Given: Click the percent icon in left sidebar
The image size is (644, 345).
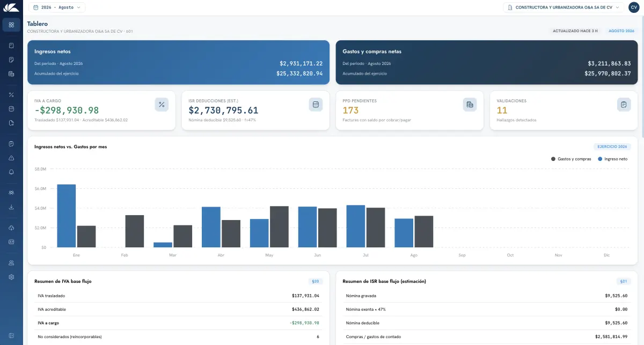Looking at the screenshot, I should tap(11, 95).
